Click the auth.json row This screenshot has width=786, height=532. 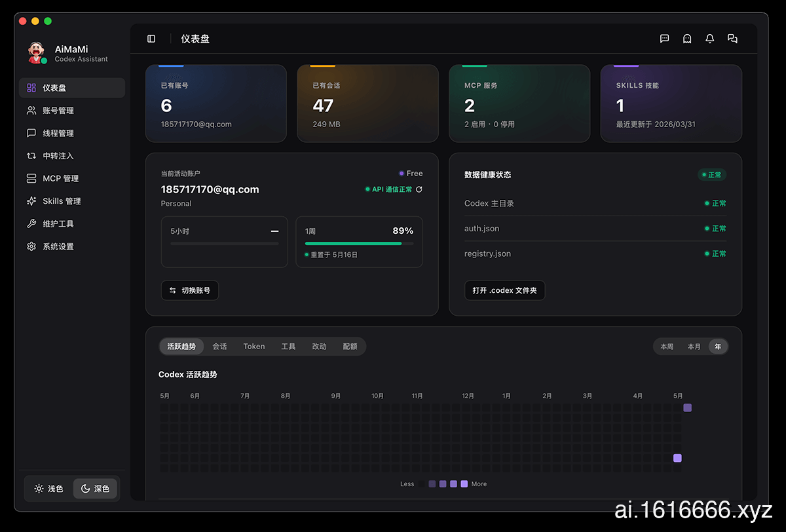595,229
